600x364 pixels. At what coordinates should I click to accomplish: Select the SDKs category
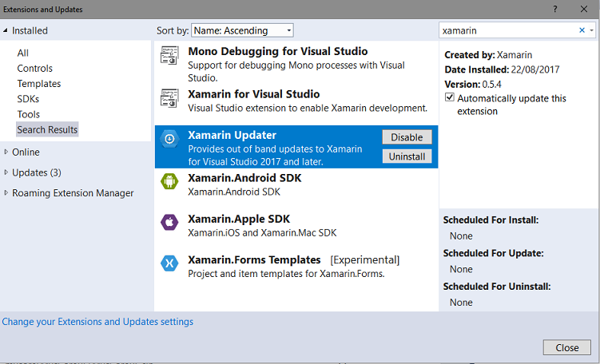(28, 99)
